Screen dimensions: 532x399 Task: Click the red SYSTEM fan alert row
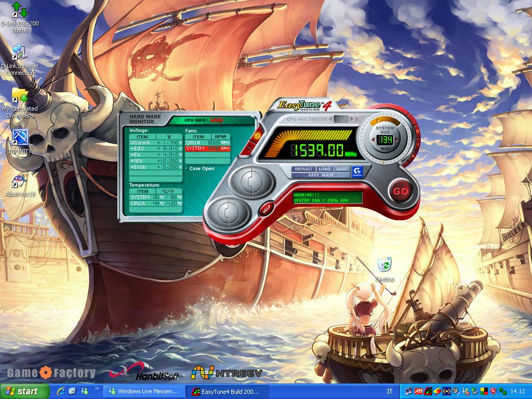pos(208,149)
